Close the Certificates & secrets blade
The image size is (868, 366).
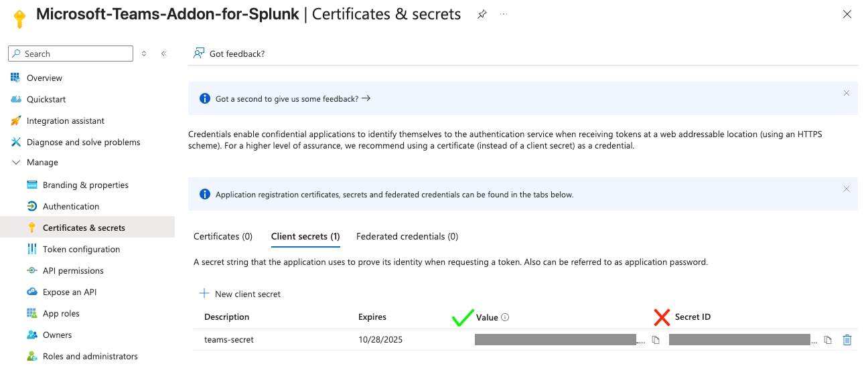[x=847, y=14]
